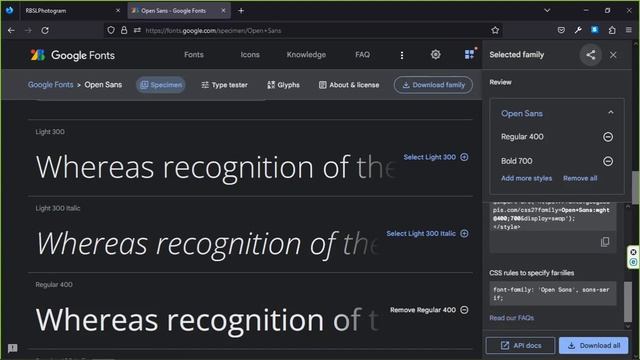Click the RBSLPhotogram tab close button
640x360 pixels.
point(118,11)
